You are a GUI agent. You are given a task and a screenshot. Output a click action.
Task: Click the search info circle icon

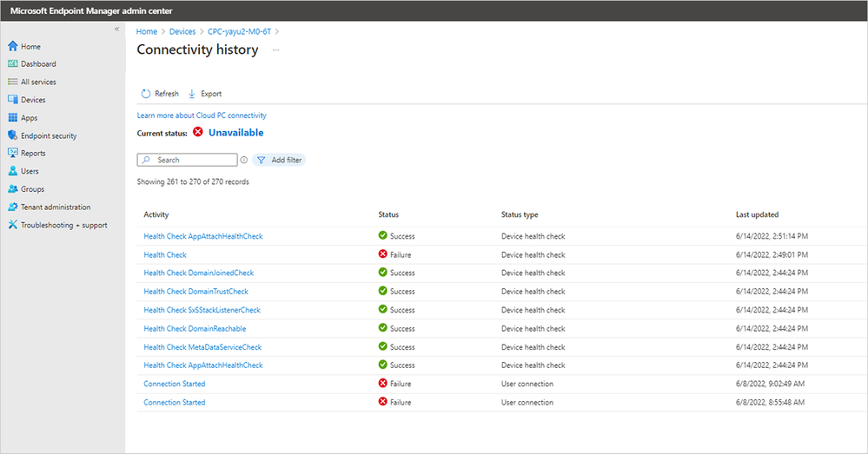pyautogui.click(x=243, y=160)
